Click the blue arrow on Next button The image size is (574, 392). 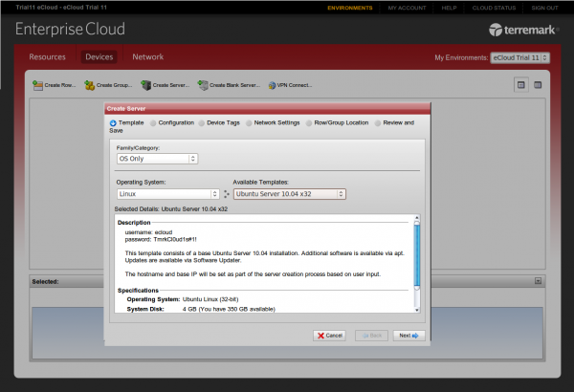[415, 336]
